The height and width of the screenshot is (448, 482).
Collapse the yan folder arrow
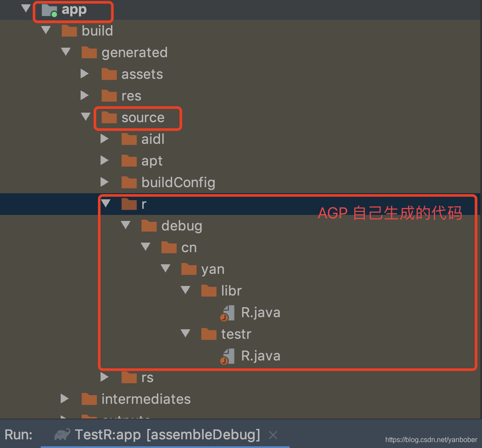166,268
